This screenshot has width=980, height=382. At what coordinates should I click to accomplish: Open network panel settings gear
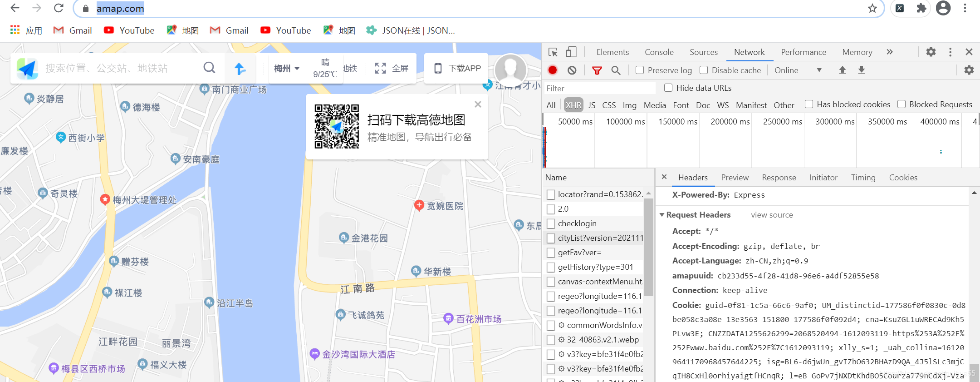[969, 70]
